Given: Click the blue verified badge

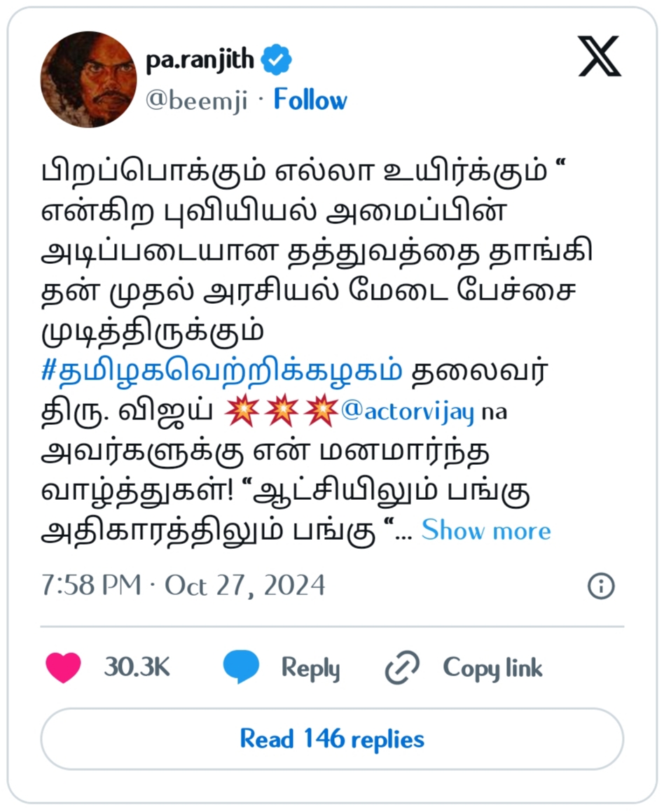Looking at the screenshot, I should (x=276, y=59).
